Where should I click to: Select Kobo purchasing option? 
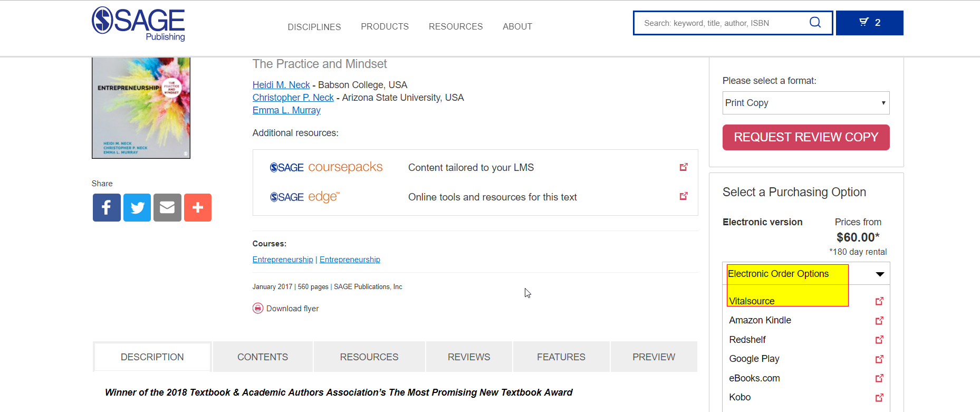[x=739, y=397]
